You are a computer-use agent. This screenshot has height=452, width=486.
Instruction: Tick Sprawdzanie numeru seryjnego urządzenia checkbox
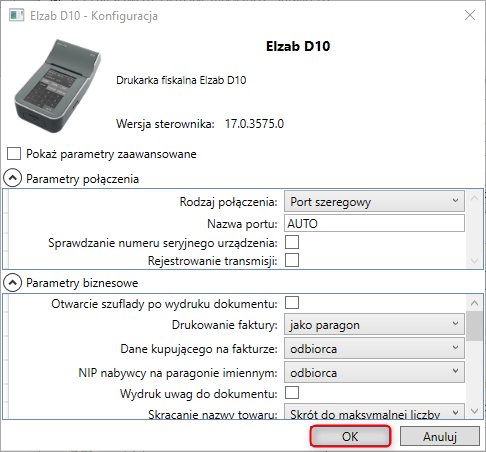tap(292, 242)
